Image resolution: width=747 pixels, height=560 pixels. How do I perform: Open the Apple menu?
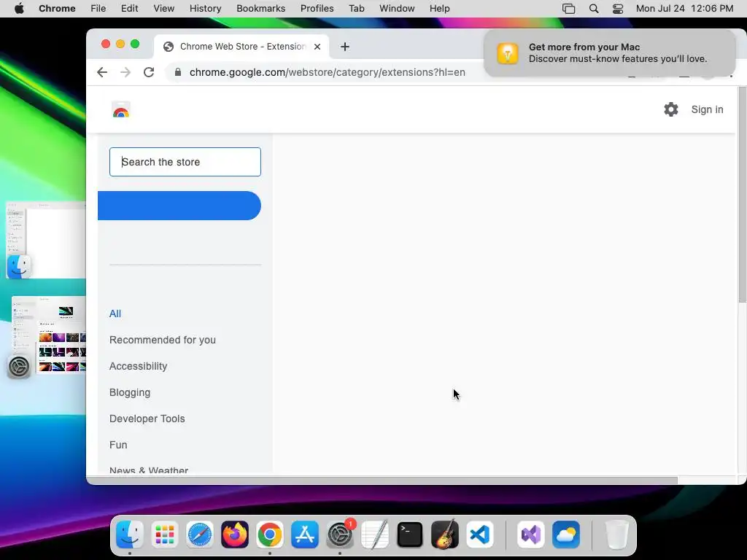19,9
